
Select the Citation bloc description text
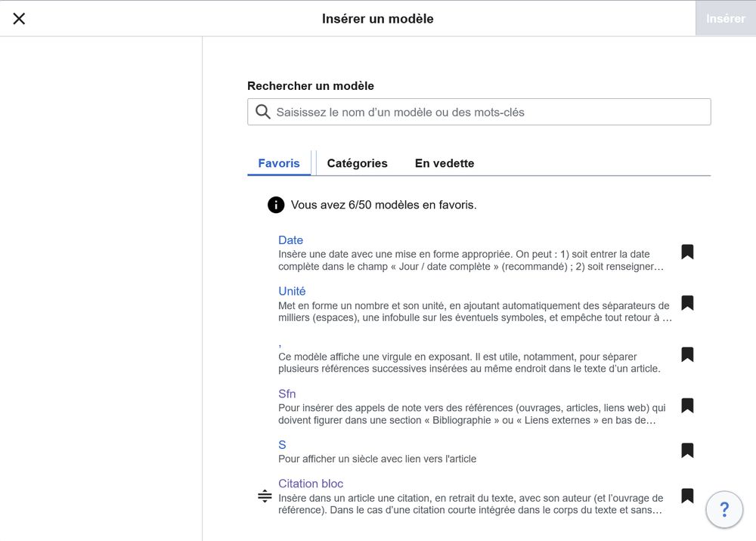pos(470,504)
